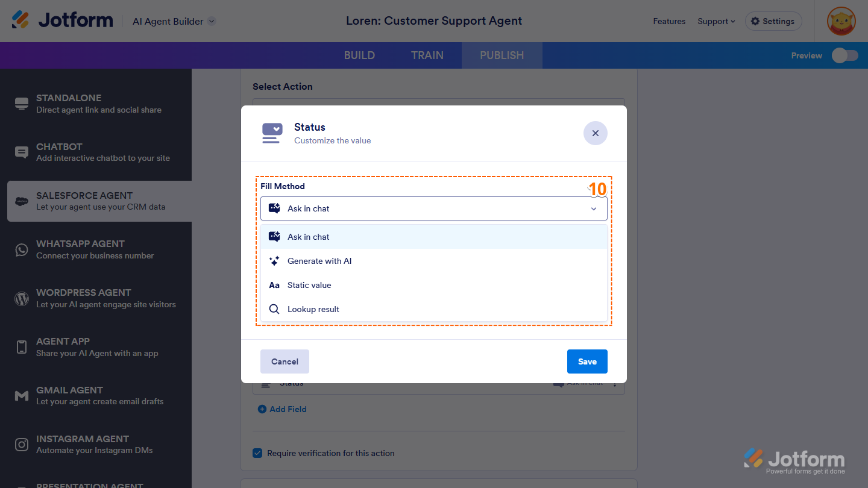
Task: Select the WhatsApp Agent icon
Action: point(22,249)
